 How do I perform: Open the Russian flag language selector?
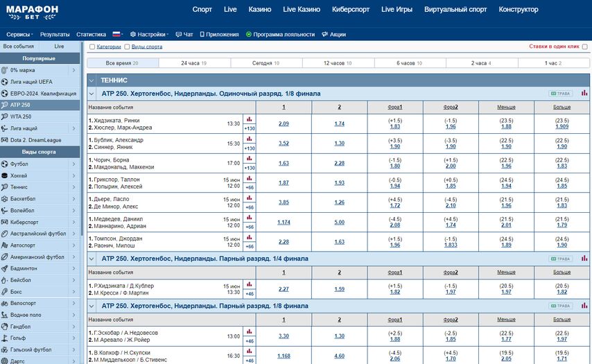[x=117, y=35]
